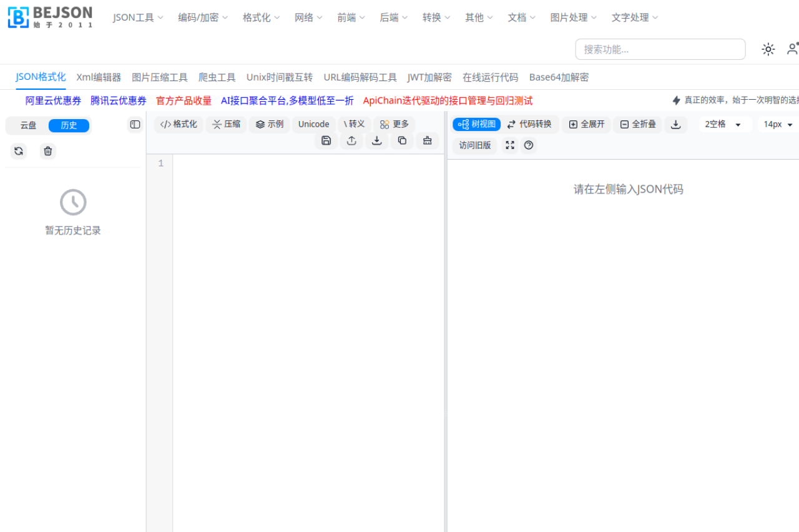The height and width of the screenshot is (532, 799).
Task: Open the 阿里云优惠券 link
Action: click(x=53, y=100)
